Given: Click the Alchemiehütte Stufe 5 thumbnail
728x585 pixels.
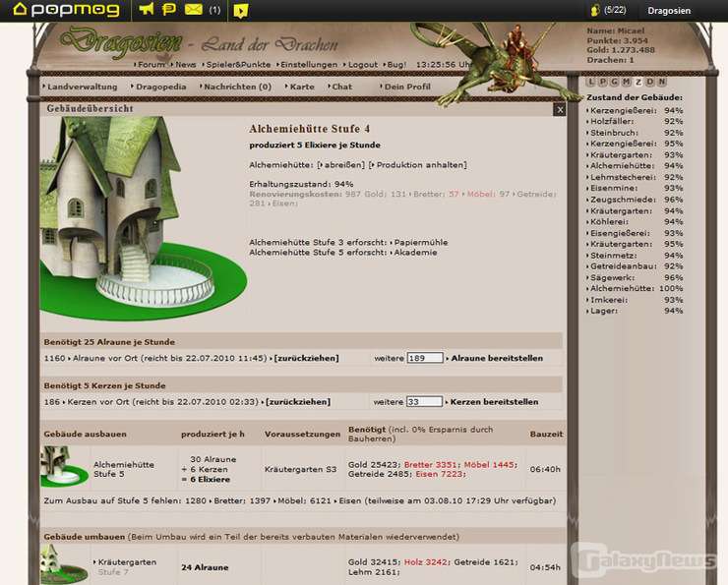Looking at the screenshot, I should pyautogui.click(x=64, y=467).
